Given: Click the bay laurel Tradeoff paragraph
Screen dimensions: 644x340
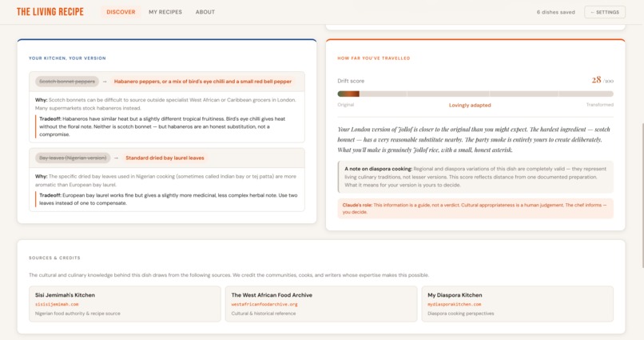Looking at the screenshot, I should [x=169, y=199].
